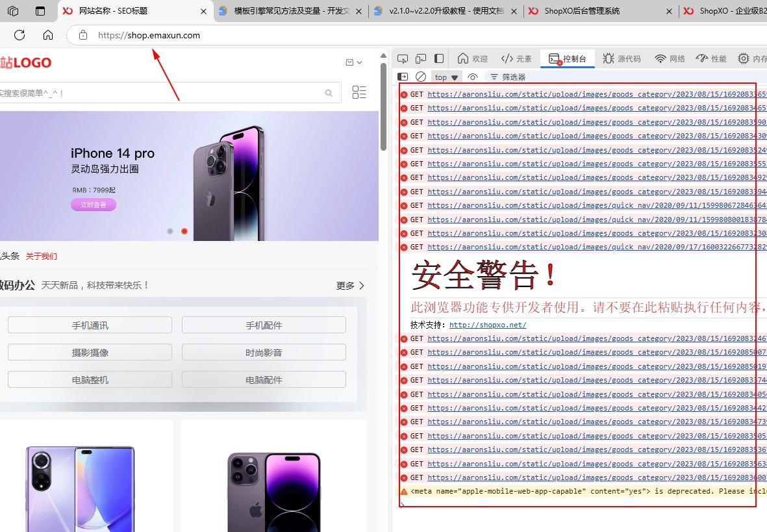Open the message dropdown beside the logo
Screen dimensions: 767x532
coord(354,62)
